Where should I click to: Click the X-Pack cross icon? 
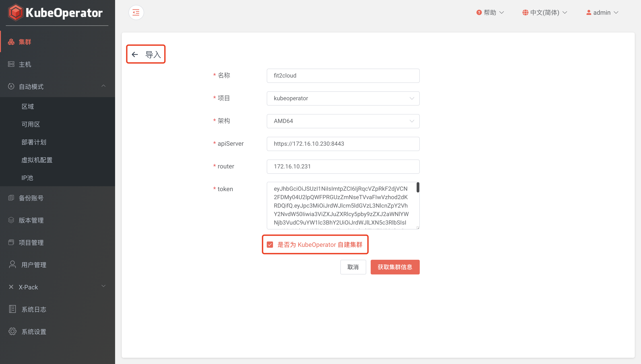click(11, 287)
